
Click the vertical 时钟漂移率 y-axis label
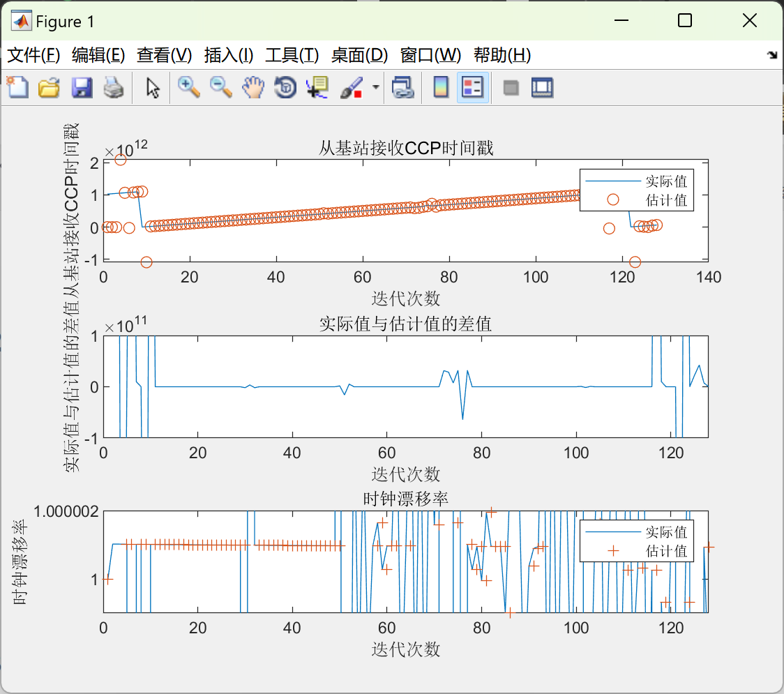(20, 561)
